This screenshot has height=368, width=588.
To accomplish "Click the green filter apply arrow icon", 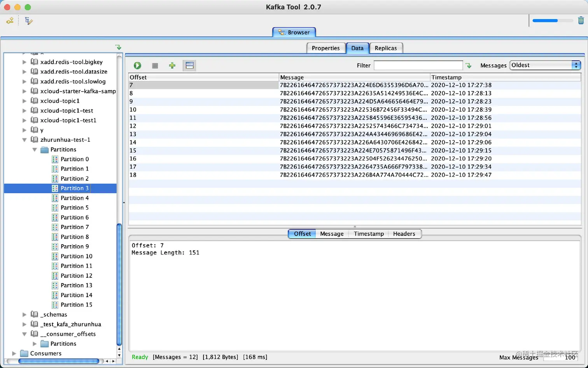I will pyautogui.click(x=469, y=65).
